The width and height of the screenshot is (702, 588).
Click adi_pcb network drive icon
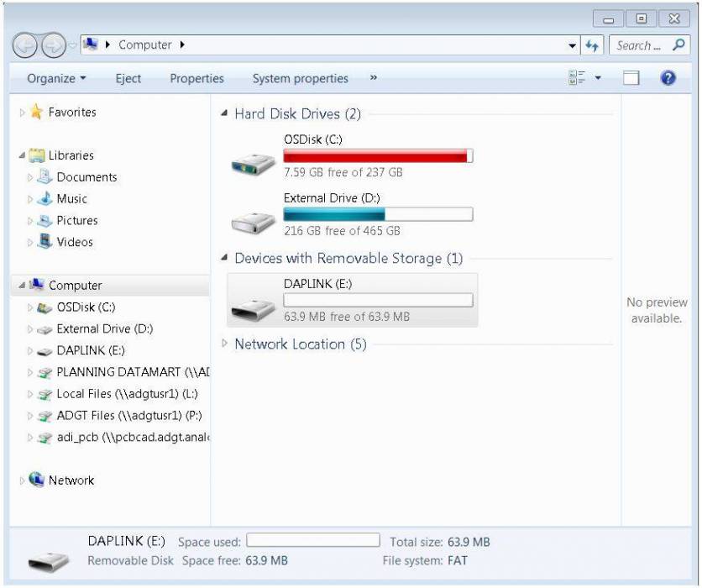coord(45,438)
